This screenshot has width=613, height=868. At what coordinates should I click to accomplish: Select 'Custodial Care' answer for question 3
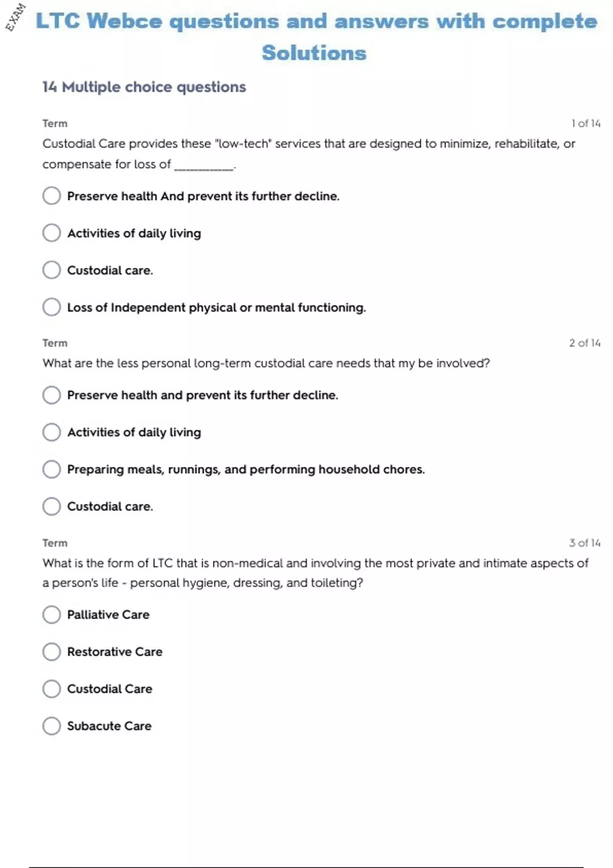pyautogui.click(x=52, y=689)
